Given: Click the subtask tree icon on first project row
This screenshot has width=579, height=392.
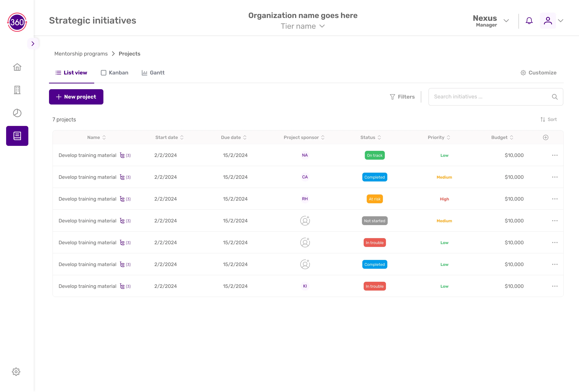Looking at the screenshot, I should coord(123,155).
